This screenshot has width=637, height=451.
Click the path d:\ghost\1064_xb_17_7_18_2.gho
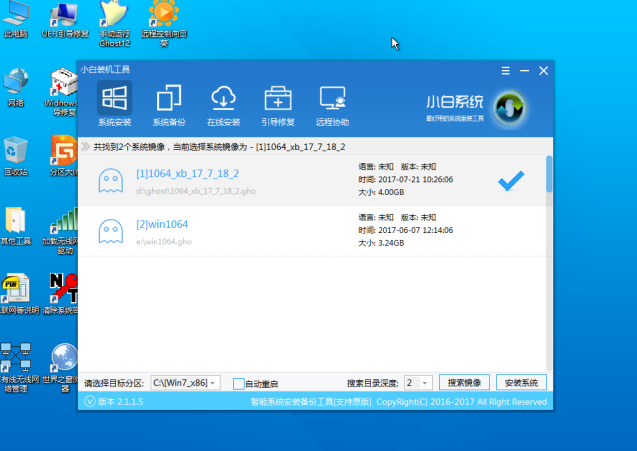click(x=196, y=191)
